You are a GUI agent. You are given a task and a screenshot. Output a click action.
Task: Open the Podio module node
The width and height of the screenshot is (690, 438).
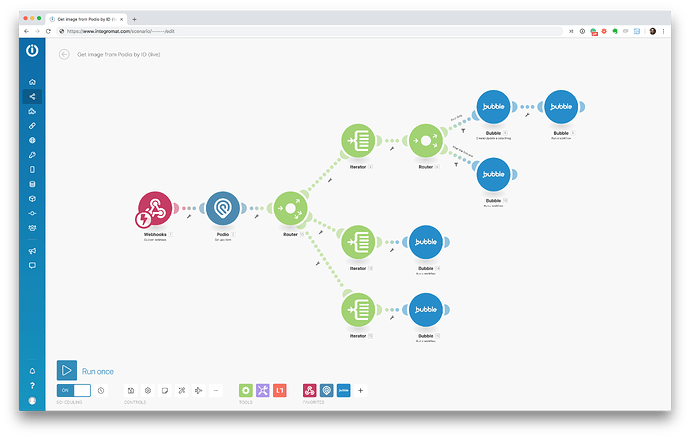pos(223,208)
